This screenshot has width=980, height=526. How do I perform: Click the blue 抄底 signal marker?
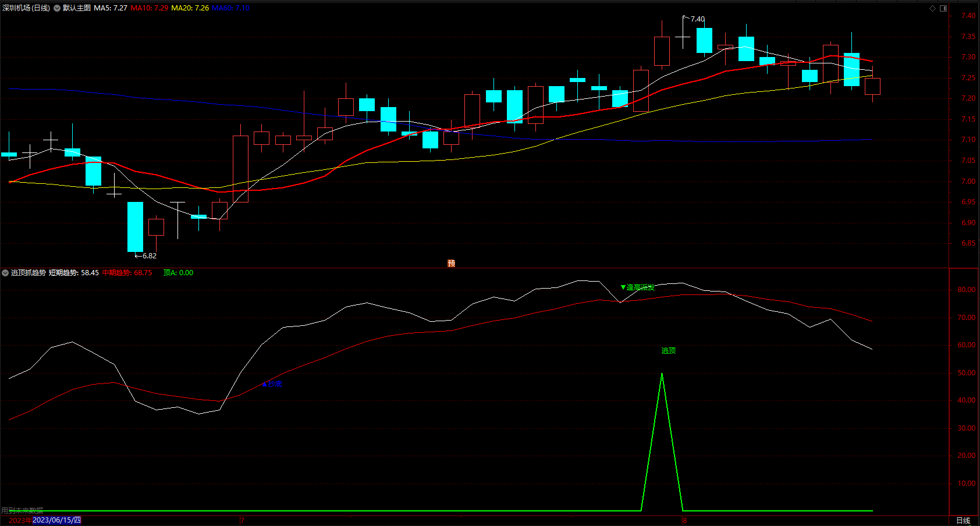[272, 384]
